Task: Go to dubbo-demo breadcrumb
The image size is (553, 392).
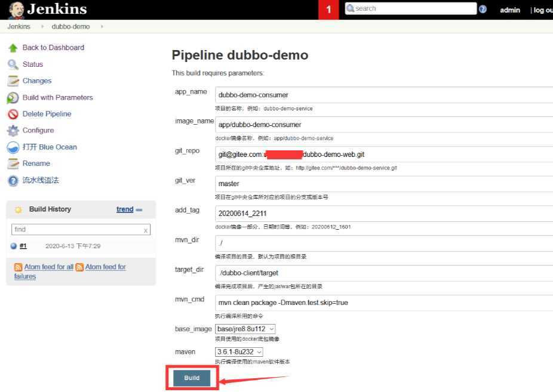Action: [70, 26]
